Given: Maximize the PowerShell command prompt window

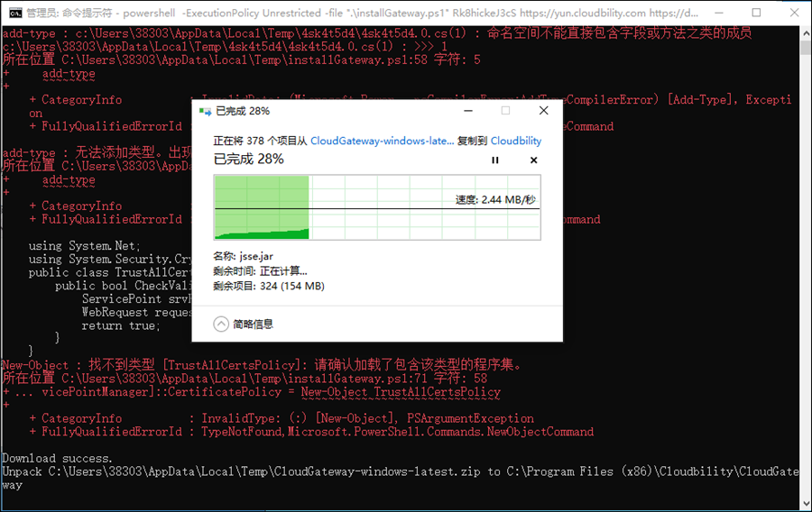Looking at the screenshot, I should click(x=757, y=13).
